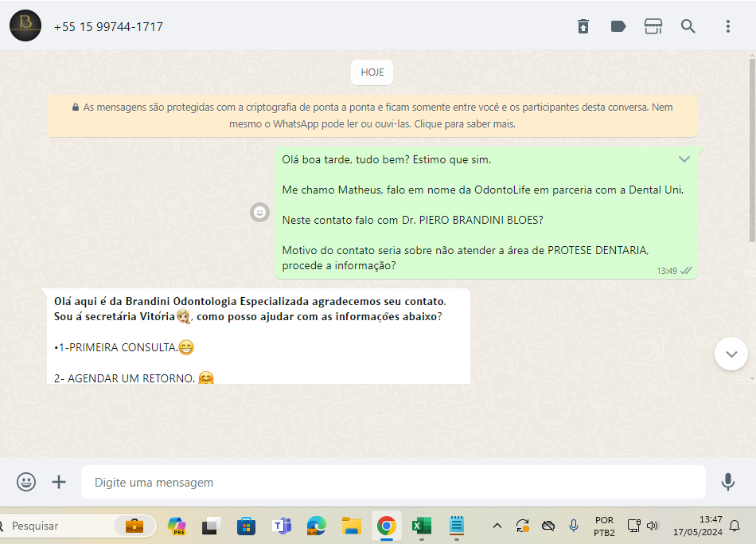
Task: Open Notepad from the taskbar
Action: [456, 526]
